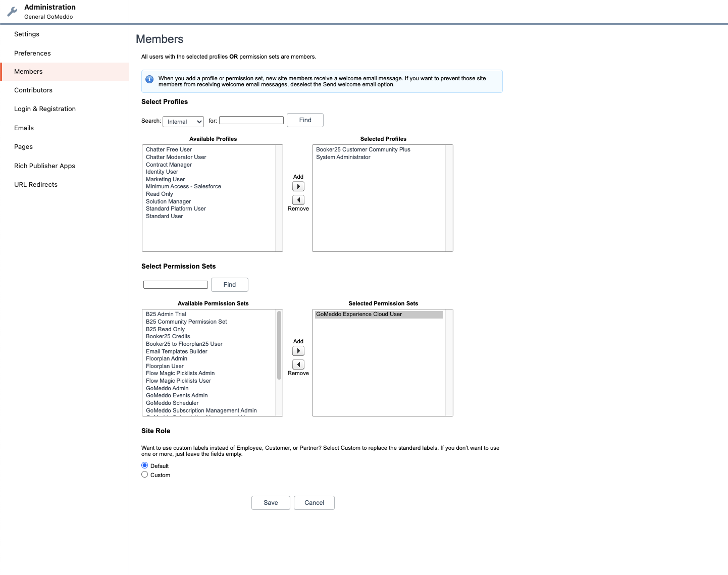This screenshot has width=728, height=575.
Task: Click the Add arrow for permission sets
Action: click(298, 350)
